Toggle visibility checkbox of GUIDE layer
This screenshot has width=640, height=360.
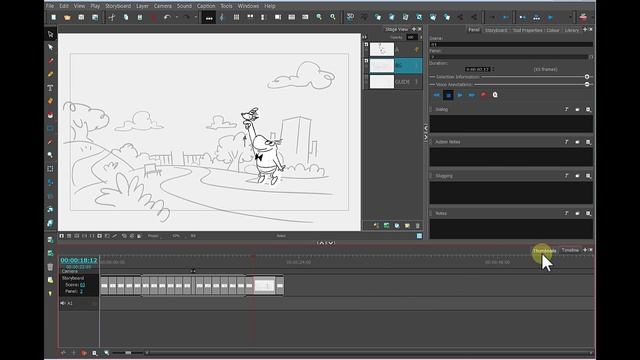[x=366, y=78]
